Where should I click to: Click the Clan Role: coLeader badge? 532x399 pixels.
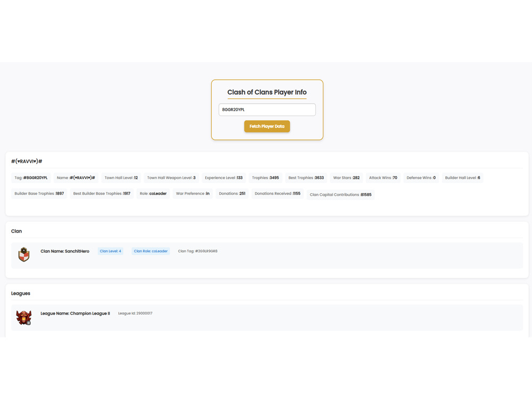151,252
